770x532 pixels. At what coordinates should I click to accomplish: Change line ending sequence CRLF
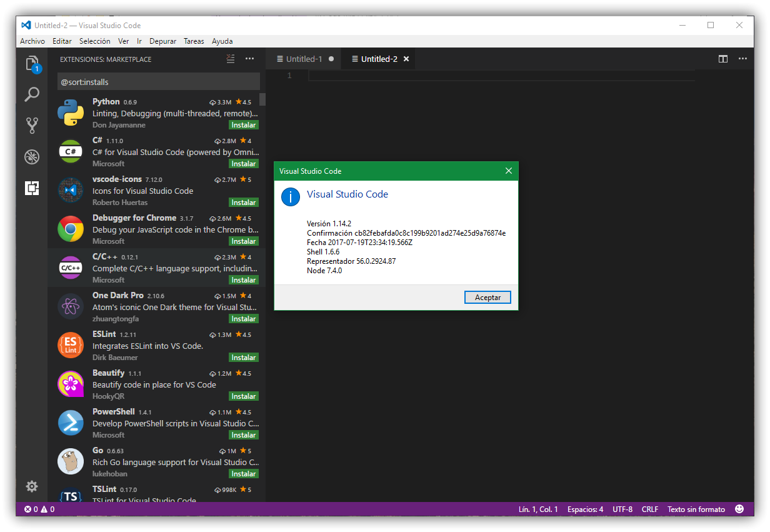pos(649,509)
